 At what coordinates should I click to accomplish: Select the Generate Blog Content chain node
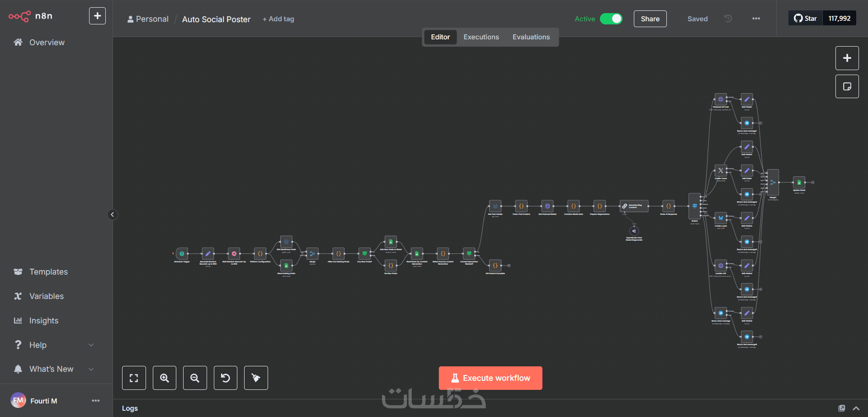pos(634,206)
